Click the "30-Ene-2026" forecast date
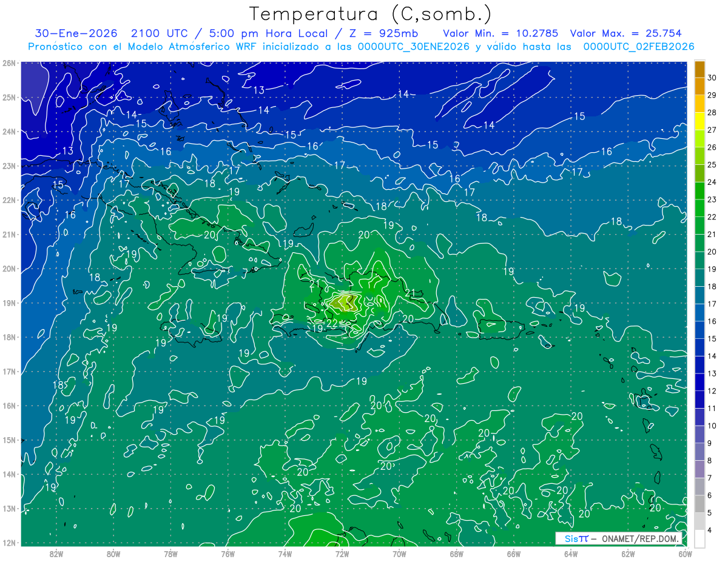Viewport: 728px width, 562px height. coord(76,33)
